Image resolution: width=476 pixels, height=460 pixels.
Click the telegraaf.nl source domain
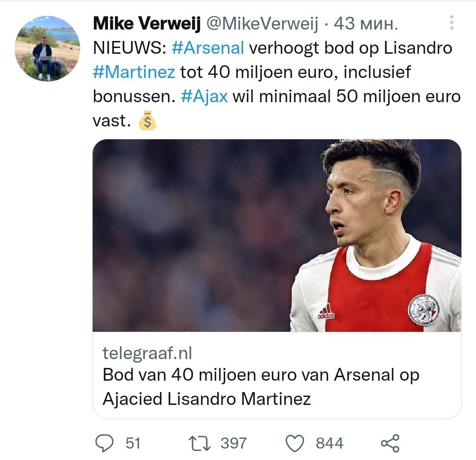(147, 353)
